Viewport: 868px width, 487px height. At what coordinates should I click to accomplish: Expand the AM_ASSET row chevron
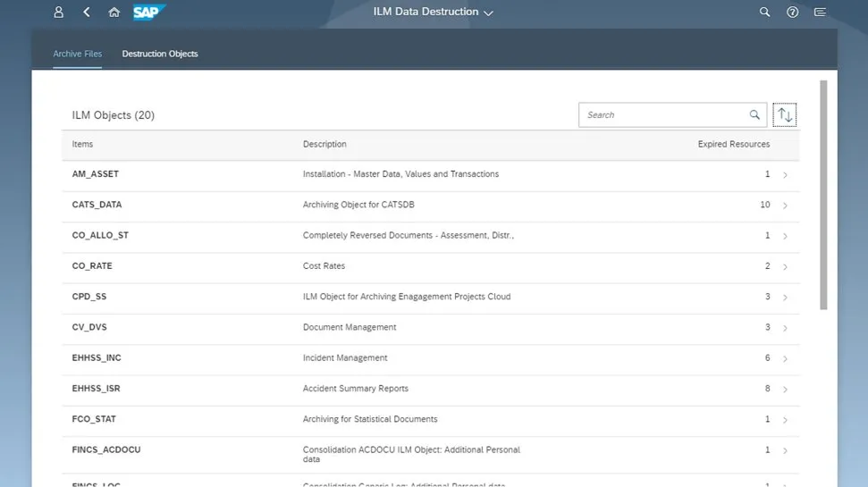785,175
